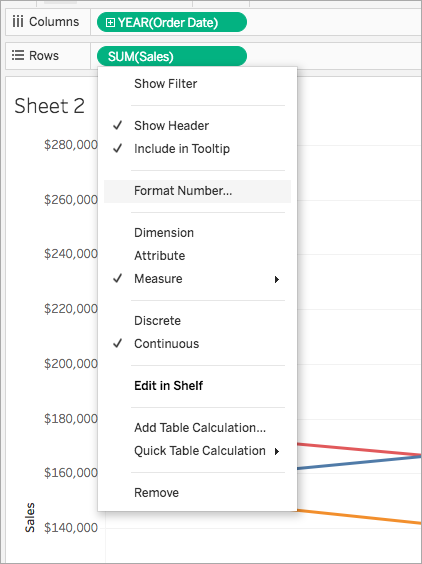The width and height of the screenshot is (422, 564).
Task: Click the YEAR(Order Date) pill
Action: (x=172, y=22)
